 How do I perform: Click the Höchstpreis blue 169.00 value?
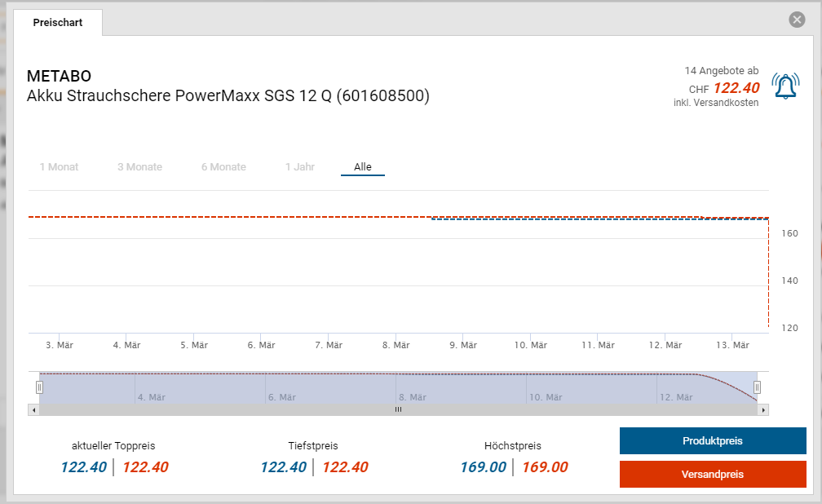(483, 467)
